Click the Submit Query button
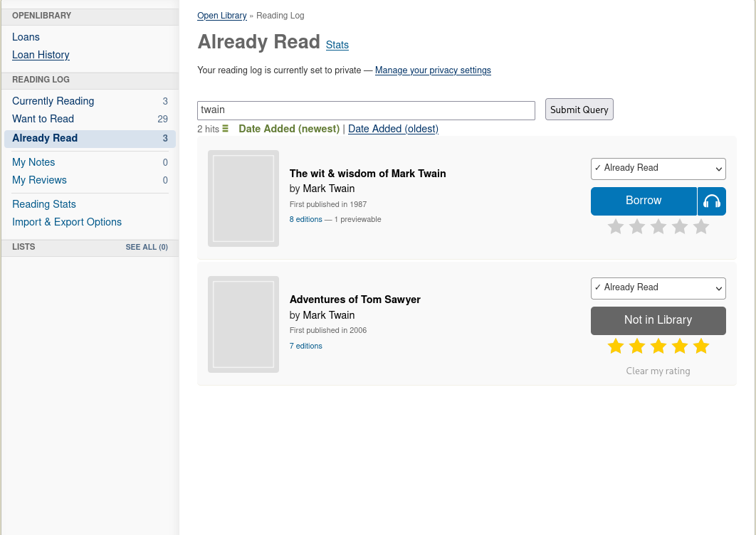 coord(579,110)
